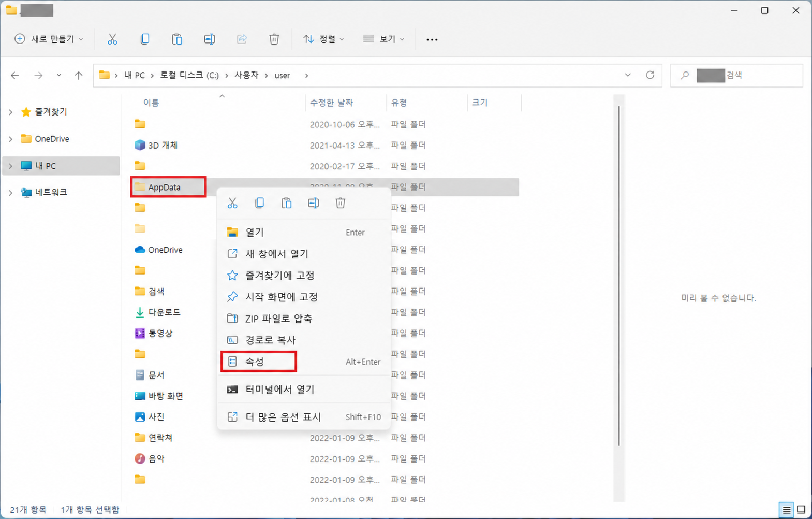The height and width of the screenshot is (519, 812).
Task: Sort by the 수정한 날짜 column header
Action: (331, 103)
